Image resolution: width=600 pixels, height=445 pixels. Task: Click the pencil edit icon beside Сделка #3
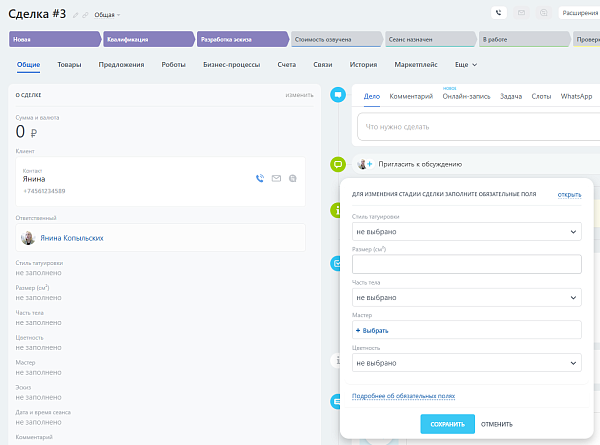76,15
